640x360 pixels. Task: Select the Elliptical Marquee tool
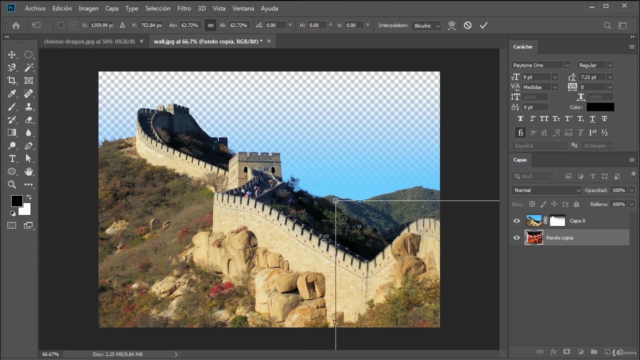(x=29, y=55)
